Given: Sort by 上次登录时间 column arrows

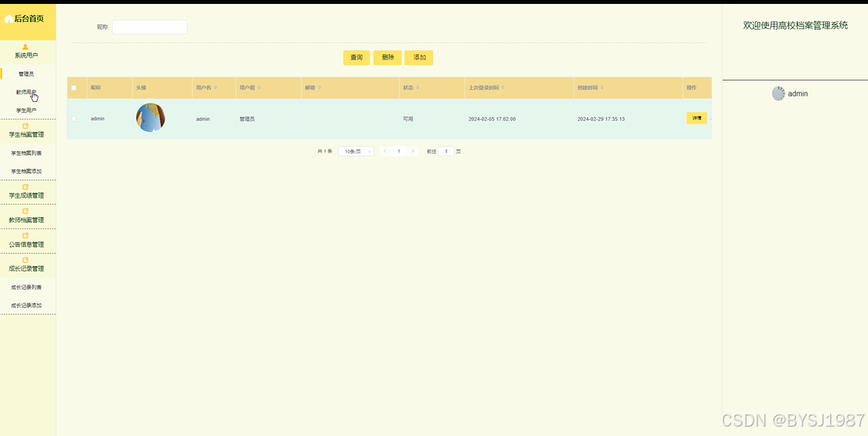Looking at the screenshot, I should [503, 88].
